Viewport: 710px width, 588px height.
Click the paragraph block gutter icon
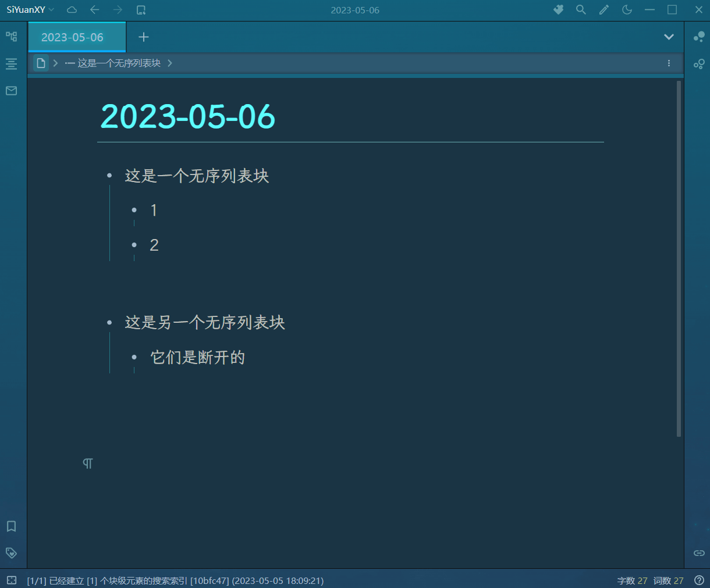tap(88, 464)
